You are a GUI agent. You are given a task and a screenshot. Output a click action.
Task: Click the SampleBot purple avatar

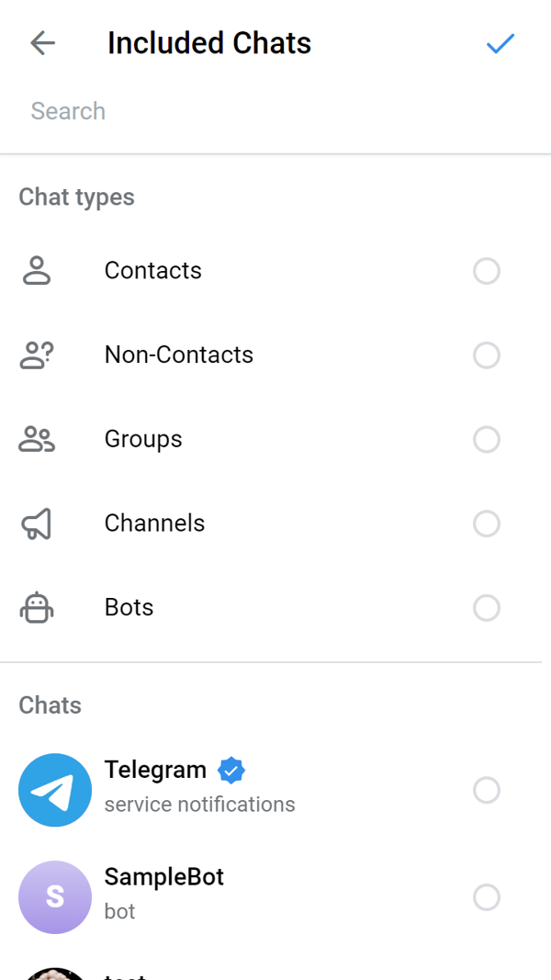(x=55, y=897)
